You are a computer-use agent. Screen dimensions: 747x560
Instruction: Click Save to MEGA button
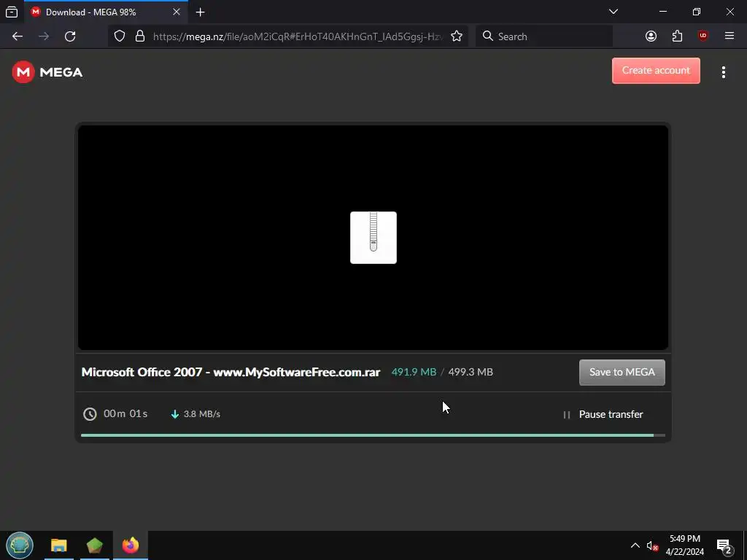tap(622, 372)
